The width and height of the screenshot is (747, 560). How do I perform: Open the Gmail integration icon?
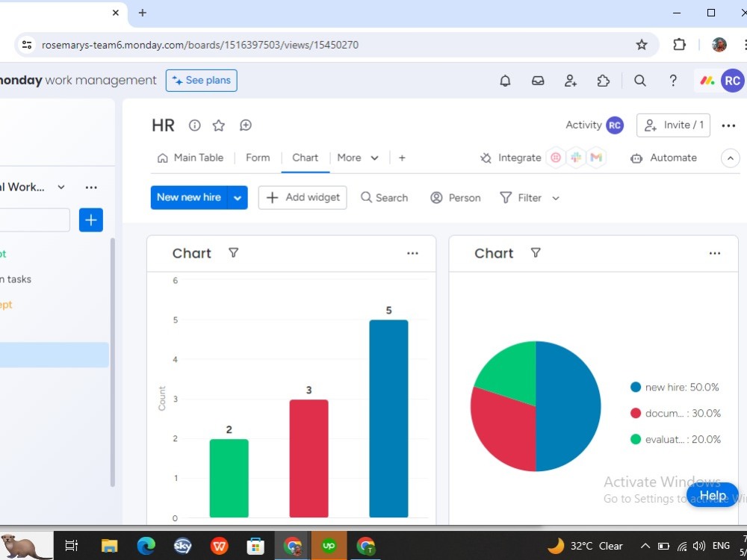pos(596,158)
